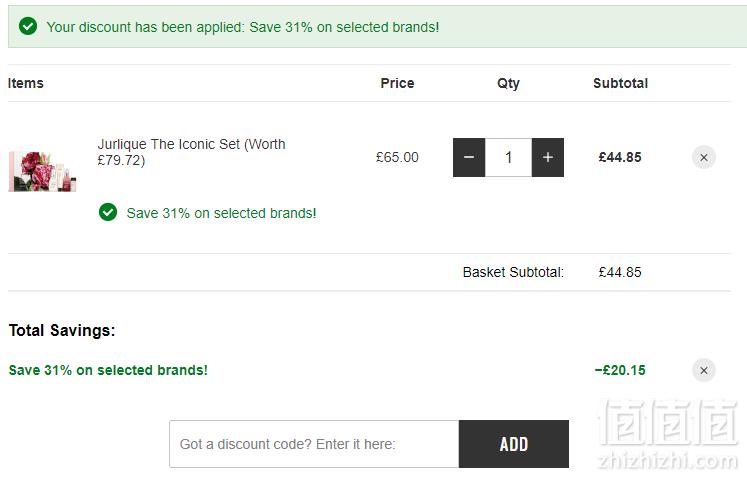Increase quantity with the plus button

(548, 157)
